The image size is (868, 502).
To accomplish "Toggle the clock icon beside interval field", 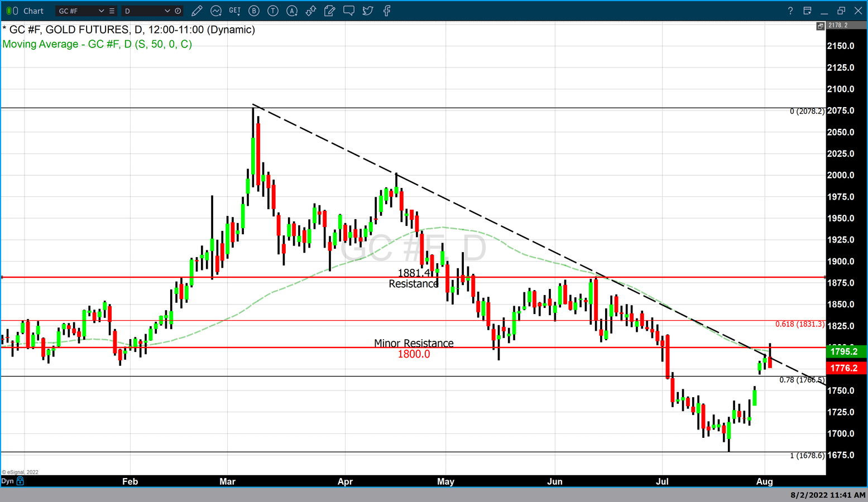I will pyautogui.click(x=178, y=11).
